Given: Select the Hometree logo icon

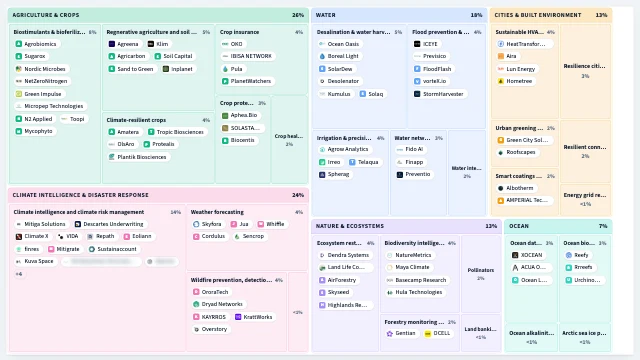Looking at the screenshot, I should click(x=500, y=81).
